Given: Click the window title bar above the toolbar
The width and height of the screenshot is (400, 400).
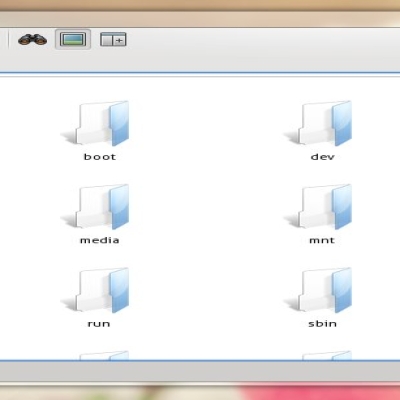Looking at the screenshot, I should [200, 19].
